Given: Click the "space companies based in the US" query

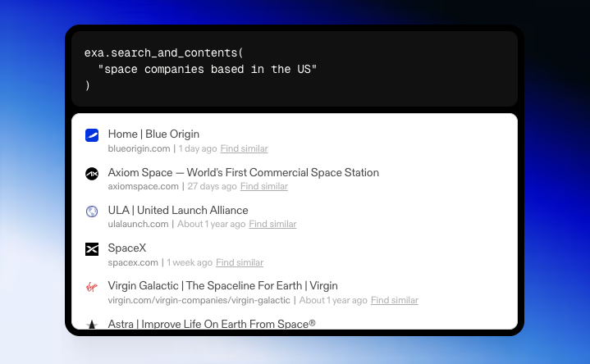Looking at the screenshot, I should (208, 69).
